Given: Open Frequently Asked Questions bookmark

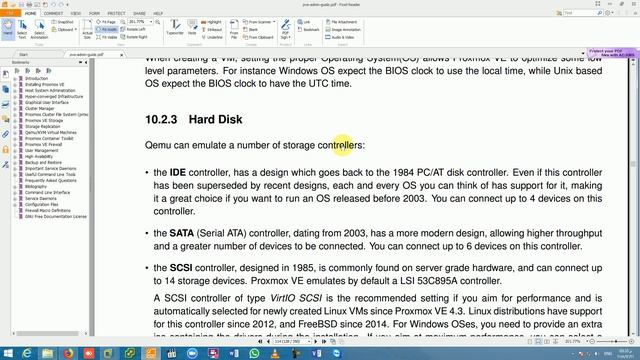Looking at the screenshot, I should pyautogui.click(x=51, y=180).
